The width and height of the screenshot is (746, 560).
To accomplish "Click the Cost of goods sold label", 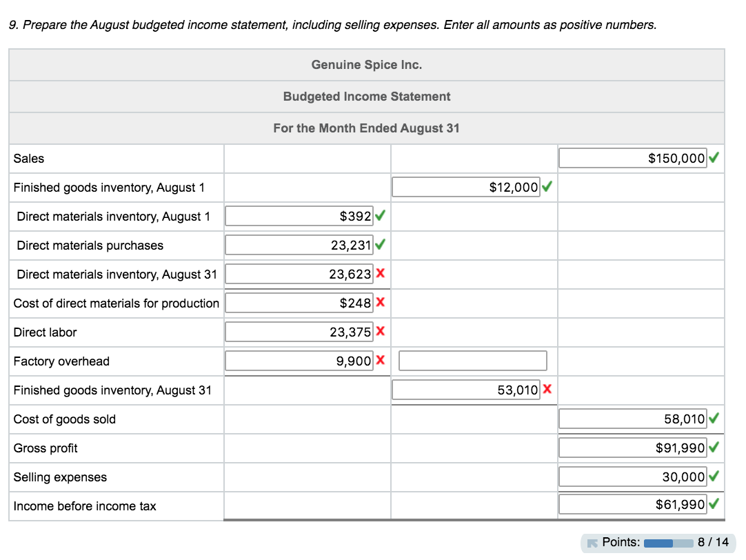I will (x=64, y=419).
